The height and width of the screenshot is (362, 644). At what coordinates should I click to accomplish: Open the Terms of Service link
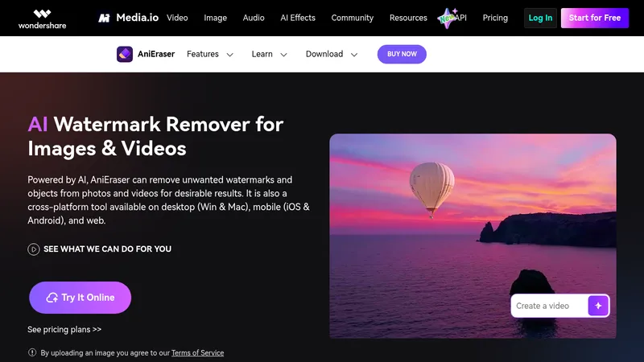[197, 353]
